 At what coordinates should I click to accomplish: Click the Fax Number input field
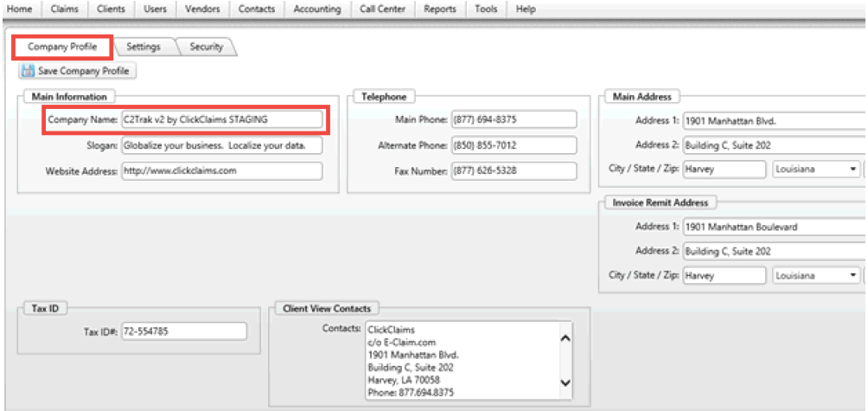514,171
